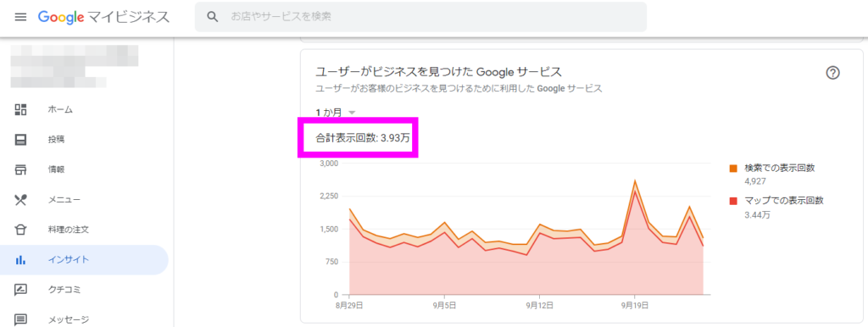Click the 投稿 post icon
This screenshot has width=868, height=327.
tap(20, 140)
